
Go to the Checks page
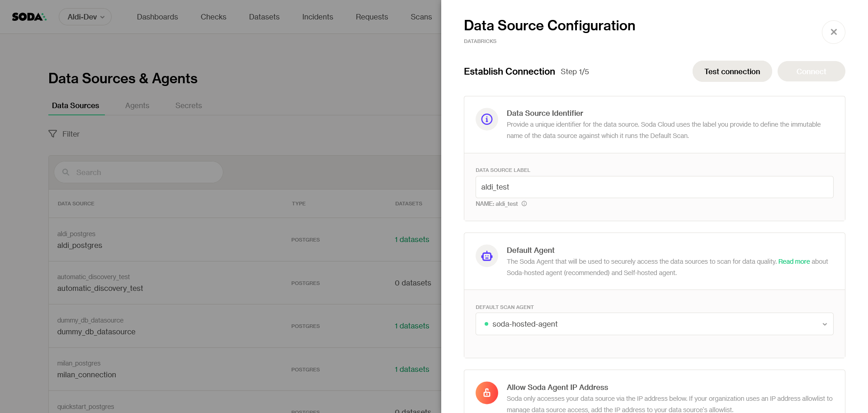coord(213,17)
